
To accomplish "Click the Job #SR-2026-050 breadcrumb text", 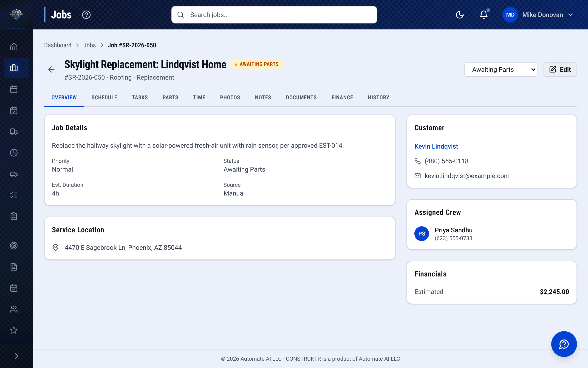I will pyautogui.click(x=132, y=45).
